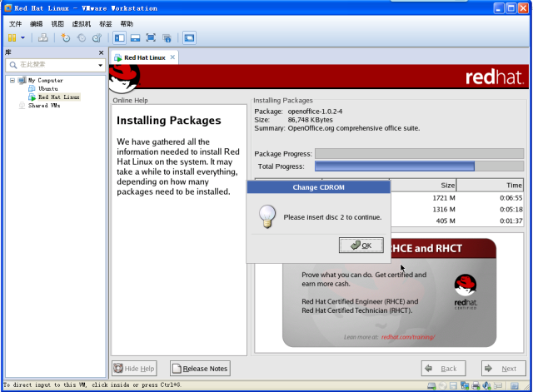Click the Hide Help button

(x=135, y=369)
